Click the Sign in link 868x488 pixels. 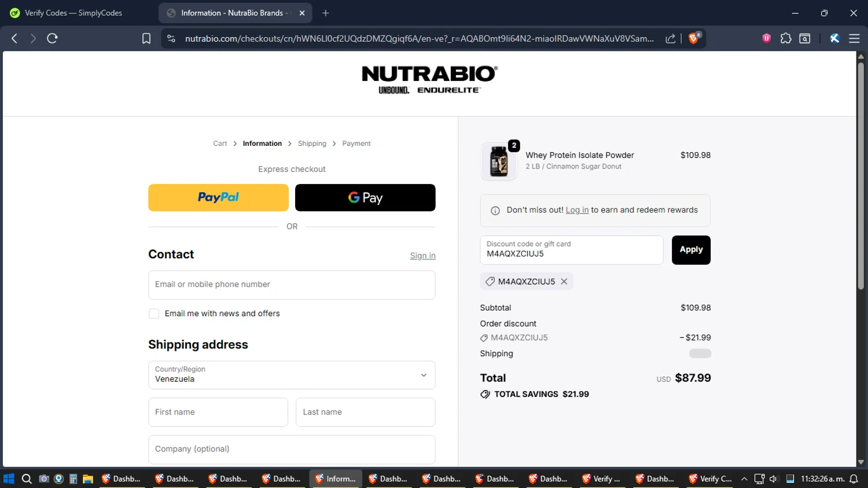(x=422, y=256)
